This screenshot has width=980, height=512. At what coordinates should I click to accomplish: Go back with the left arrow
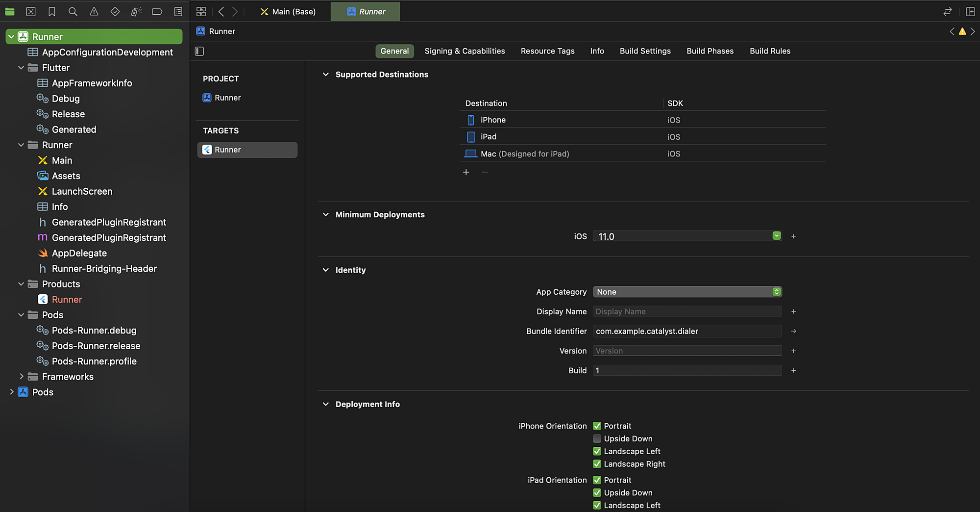click(221, 11)
